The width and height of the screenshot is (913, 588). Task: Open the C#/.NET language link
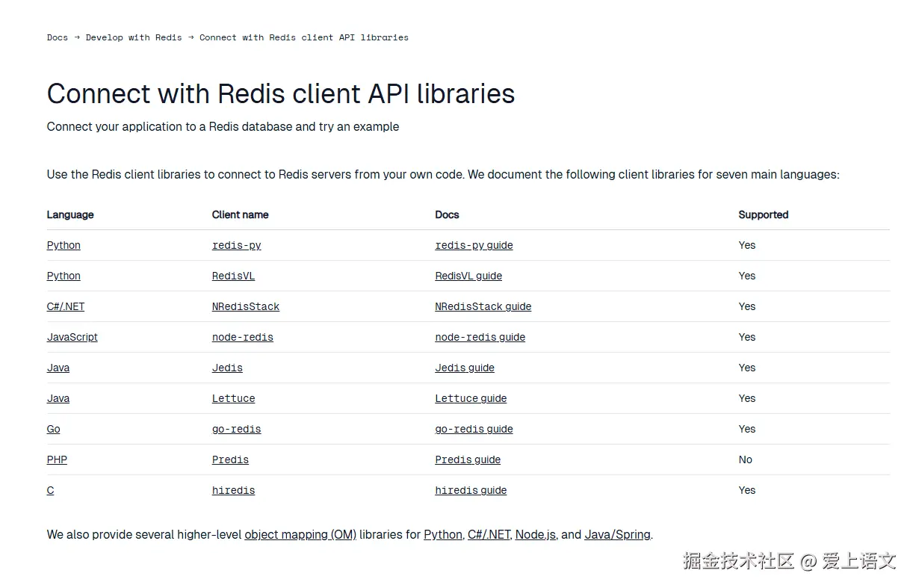pyautogui.click(x=66, y=306)
